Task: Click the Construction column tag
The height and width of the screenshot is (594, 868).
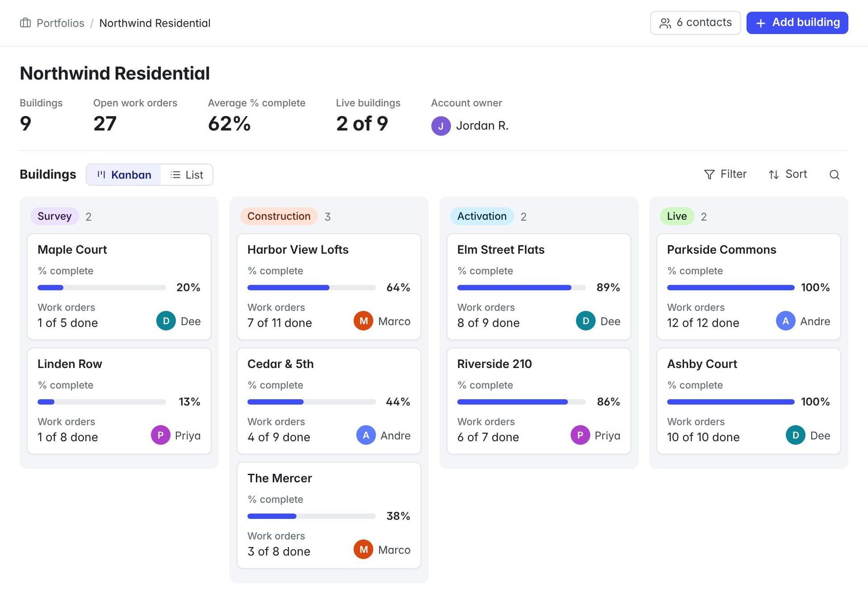Action: pos(279,216)
